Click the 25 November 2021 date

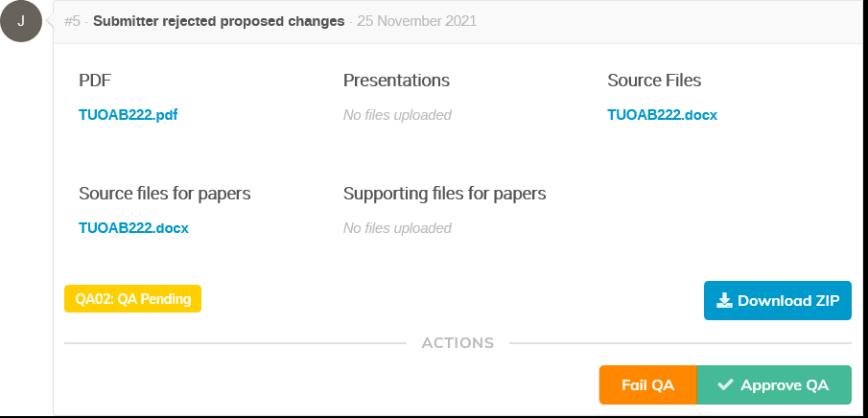(416, 21)
